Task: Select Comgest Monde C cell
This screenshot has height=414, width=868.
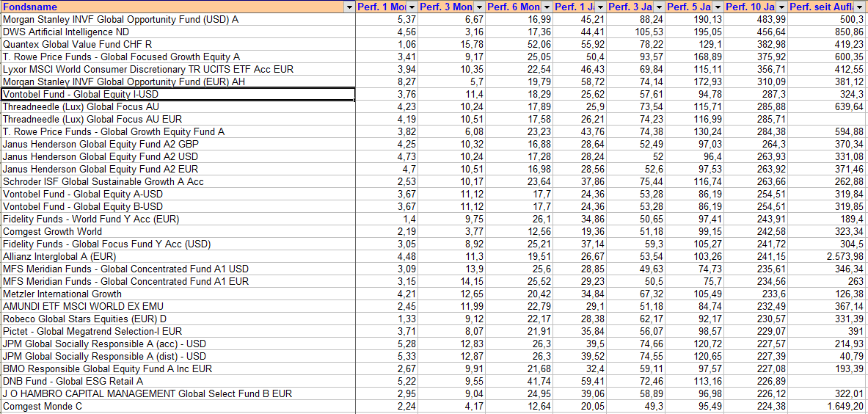Action: [178, 406]
